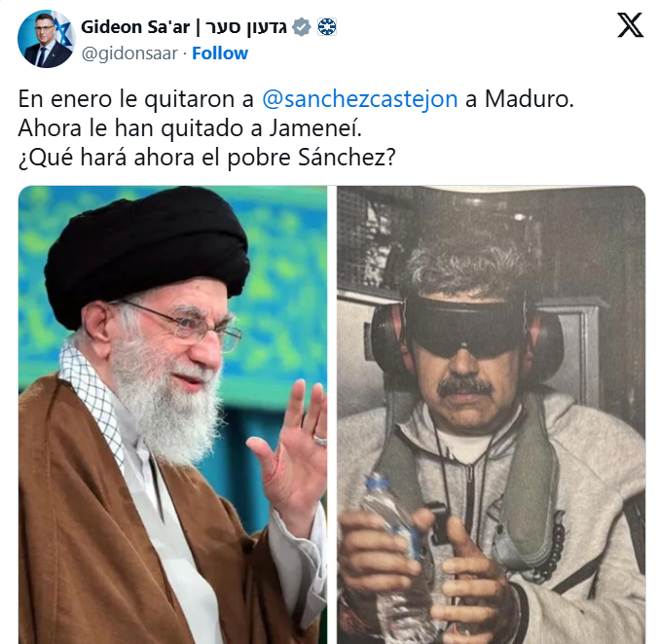The height and width of the screenshot is (644, 659).
Task: Open the X logo link
Action: (x=631, y=25)
